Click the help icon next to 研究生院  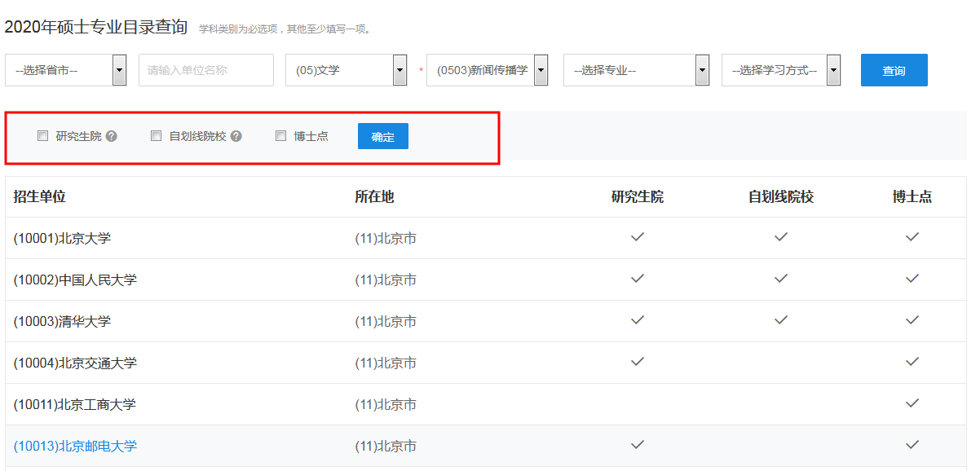tap(112, 136)
